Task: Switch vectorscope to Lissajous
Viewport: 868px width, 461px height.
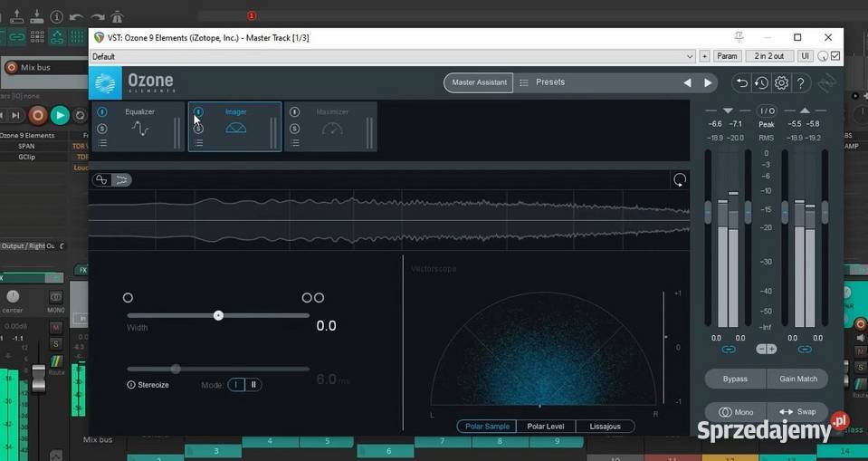Action: point(605,426)
